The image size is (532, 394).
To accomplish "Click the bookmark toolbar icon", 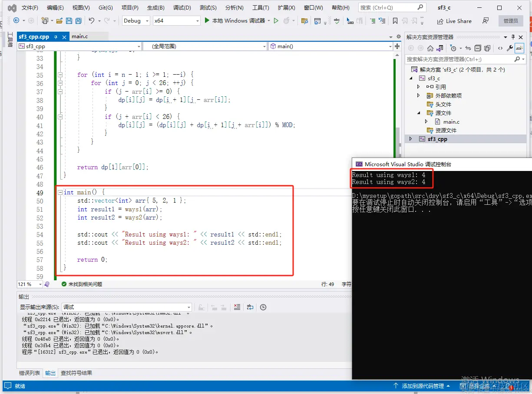I will tap(395, 20).
